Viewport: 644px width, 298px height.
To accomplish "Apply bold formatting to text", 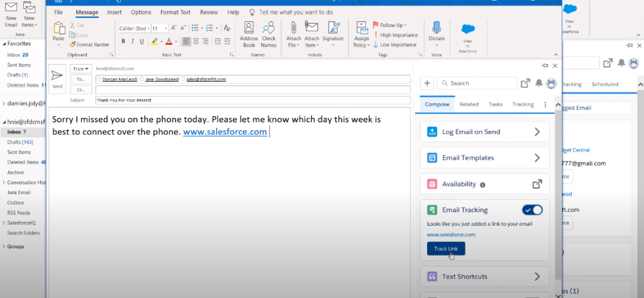I will (x=123, y=41).
